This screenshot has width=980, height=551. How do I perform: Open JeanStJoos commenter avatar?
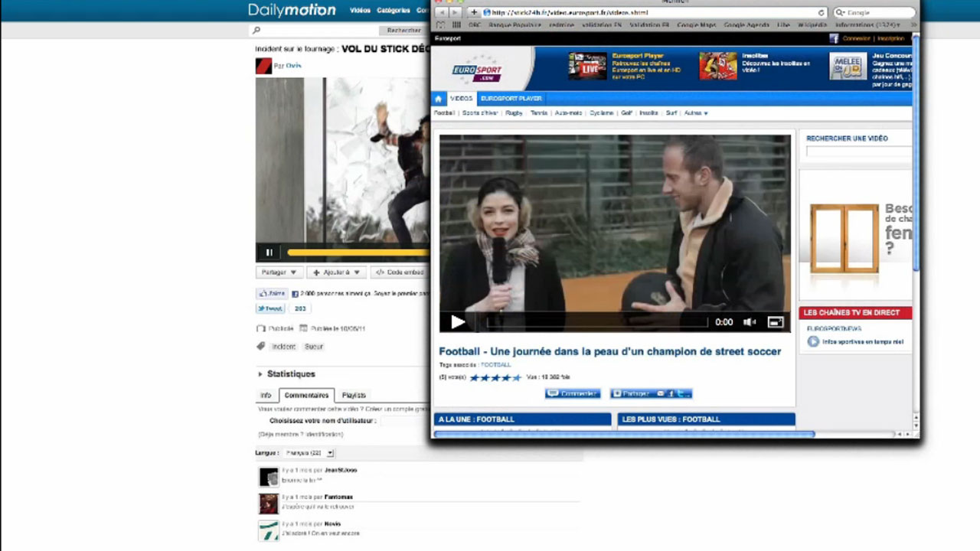(x=269, y=477)
